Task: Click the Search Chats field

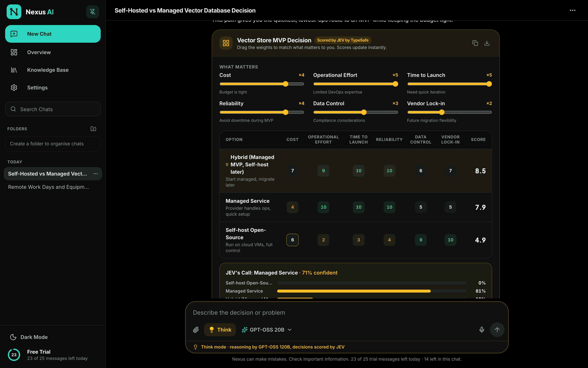Action: pyautogui.click(x=53, y=109)
